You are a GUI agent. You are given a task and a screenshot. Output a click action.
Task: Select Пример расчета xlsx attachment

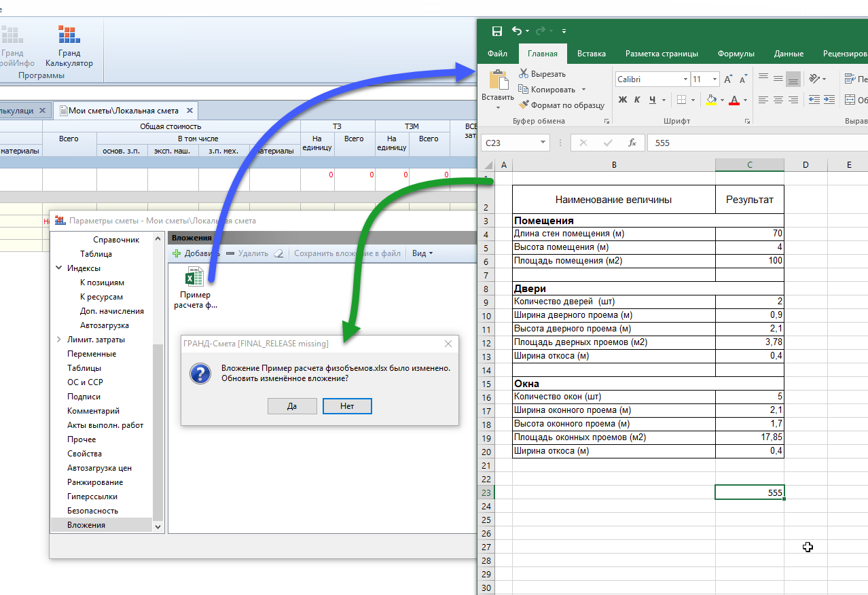(195, 288)
